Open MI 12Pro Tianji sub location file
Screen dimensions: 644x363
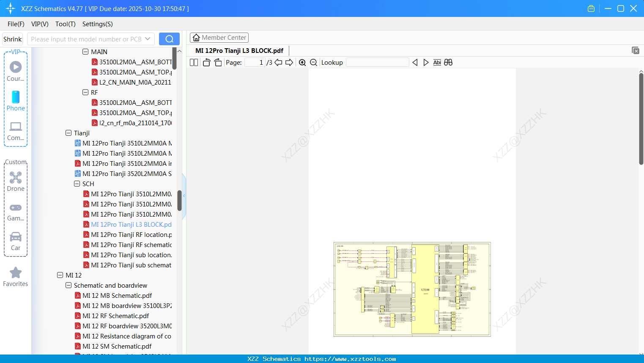coord(127,255)
